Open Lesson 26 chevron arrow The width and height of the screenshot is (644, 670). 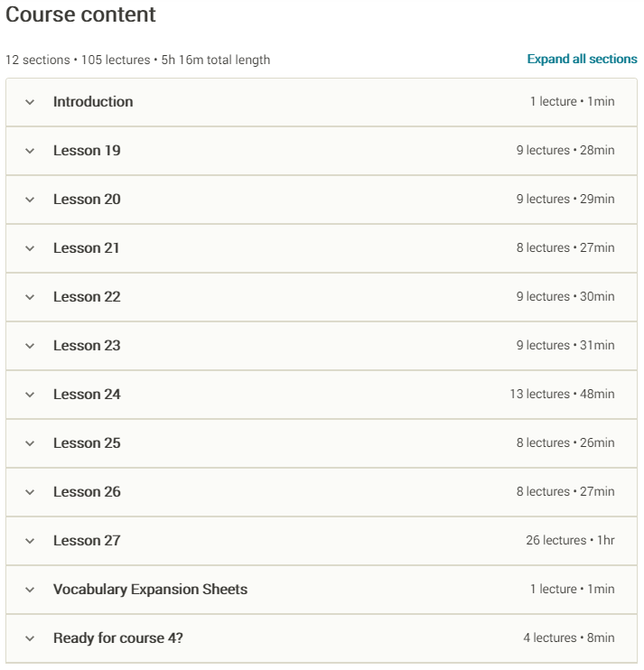[30, 492]
